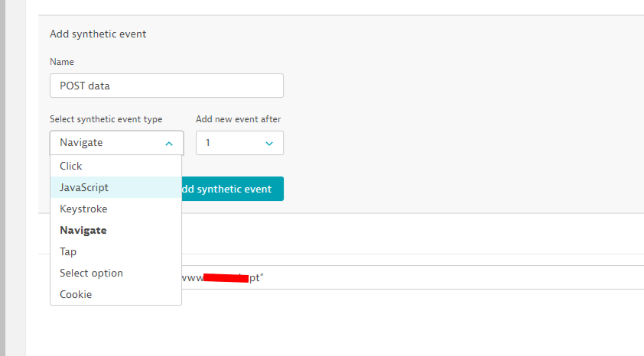Click the Name field label

62,61
